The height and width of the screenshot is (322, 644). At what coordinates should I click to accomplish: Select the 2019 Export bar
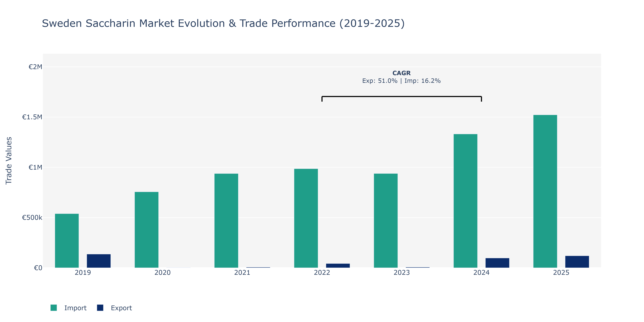[x=99, y=261]
